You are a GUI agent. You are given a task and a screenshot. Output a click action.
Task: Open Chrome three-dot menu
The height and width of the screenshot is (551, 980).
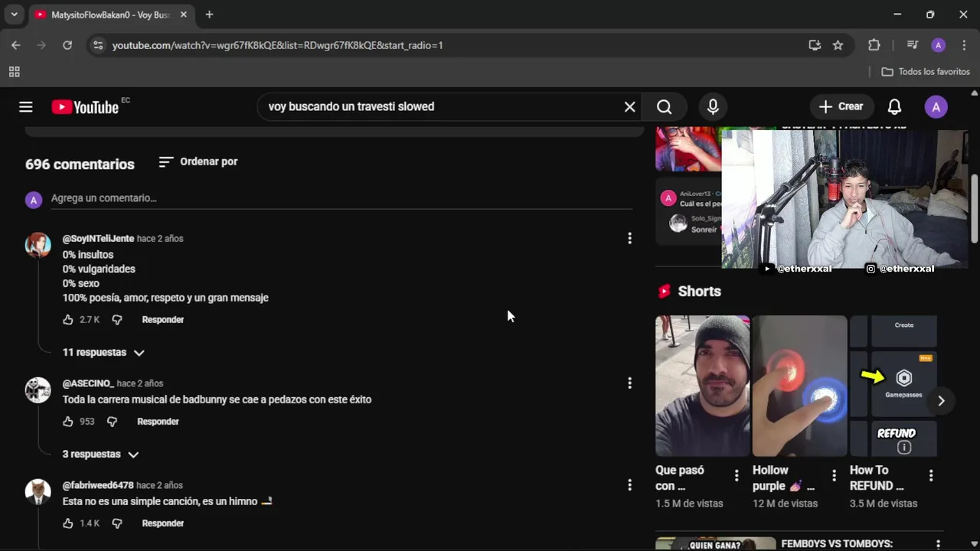point(964,45)
